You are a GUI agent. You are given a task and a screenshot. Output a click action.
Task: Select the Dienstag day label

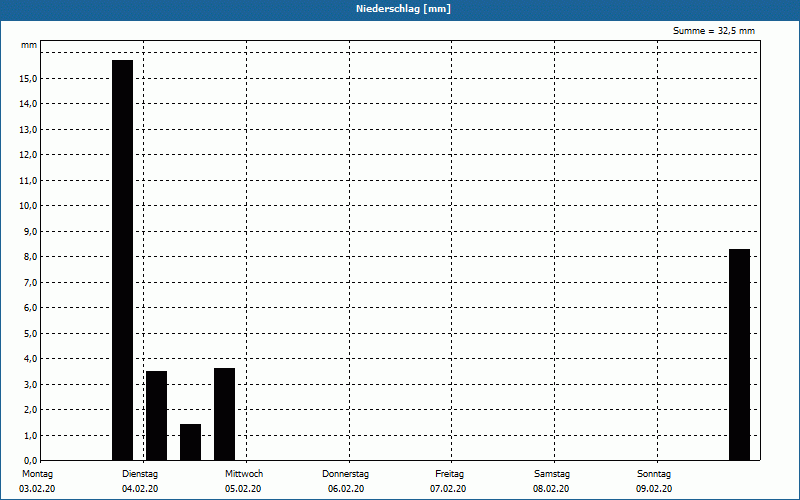140,473
